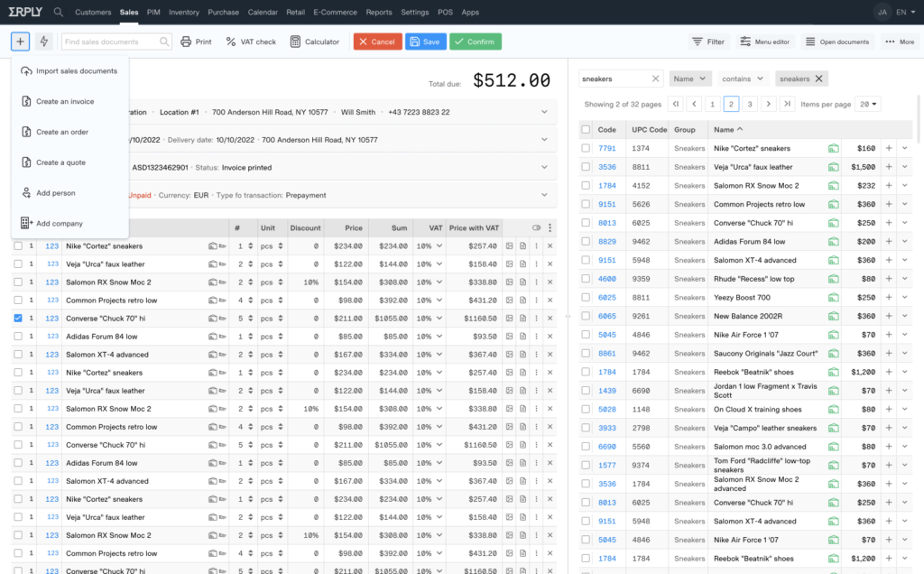Viewport: 924px width, 574px height.
Task: Show Open documents list
Action: [x=836, y=42]
